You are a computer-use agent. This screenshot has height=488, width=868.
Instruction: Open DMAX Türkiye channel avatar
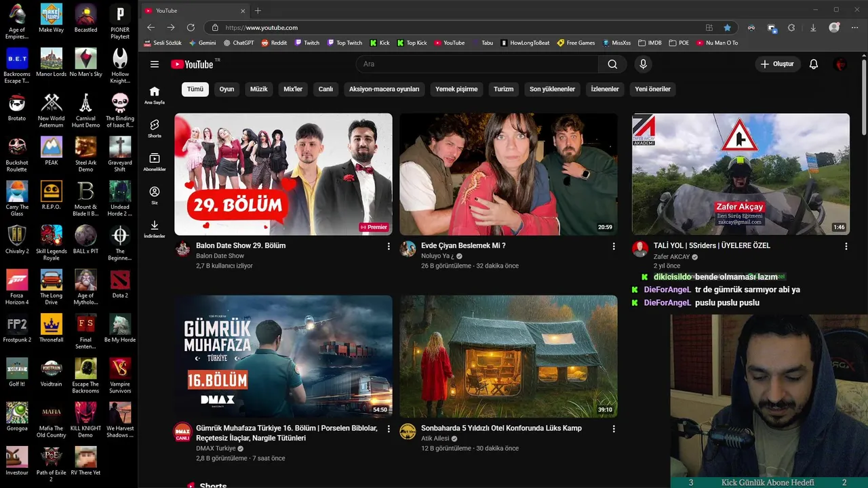(x=183, y=432)
